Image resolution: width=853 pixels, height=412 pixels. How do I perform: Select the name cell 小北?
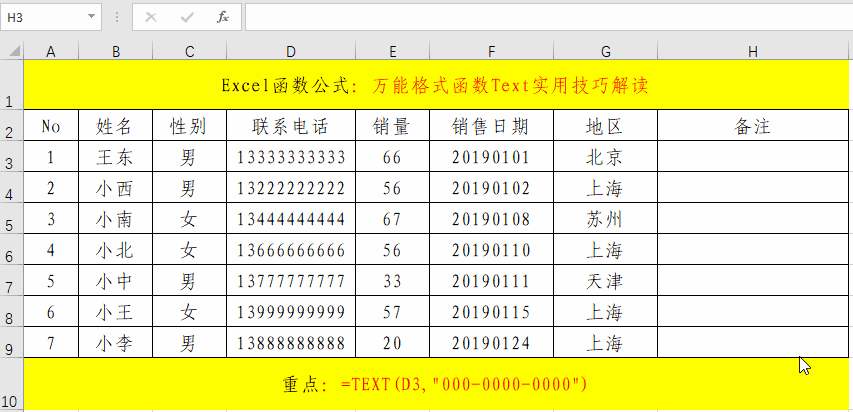(115, 249)
